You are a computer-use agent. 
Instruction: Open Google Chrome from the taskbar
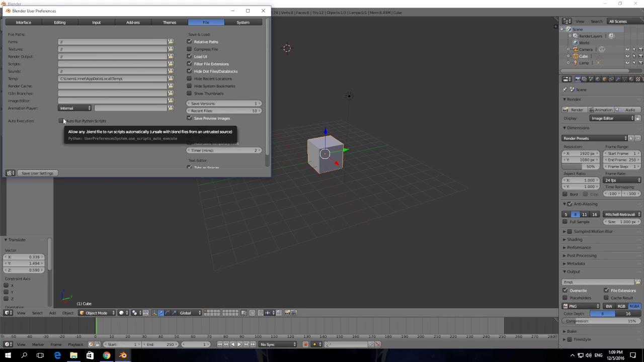click(106, 355)
